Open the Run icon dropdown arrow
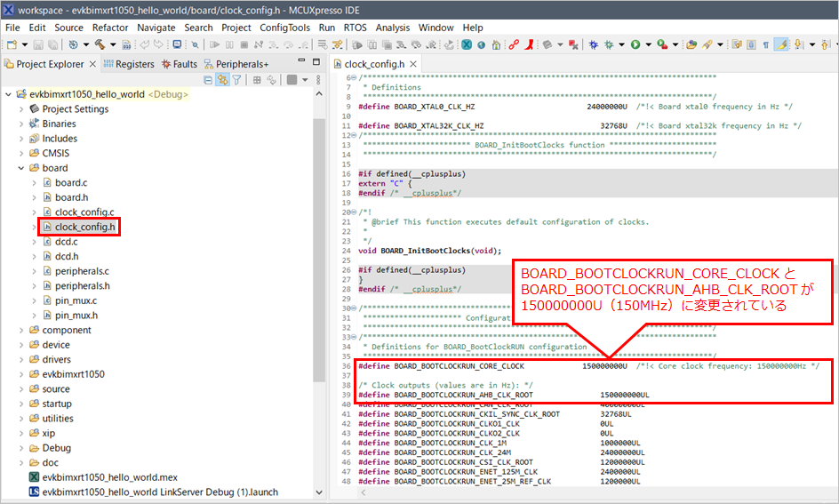The image size is (839, 504). [x=648, y=45]
